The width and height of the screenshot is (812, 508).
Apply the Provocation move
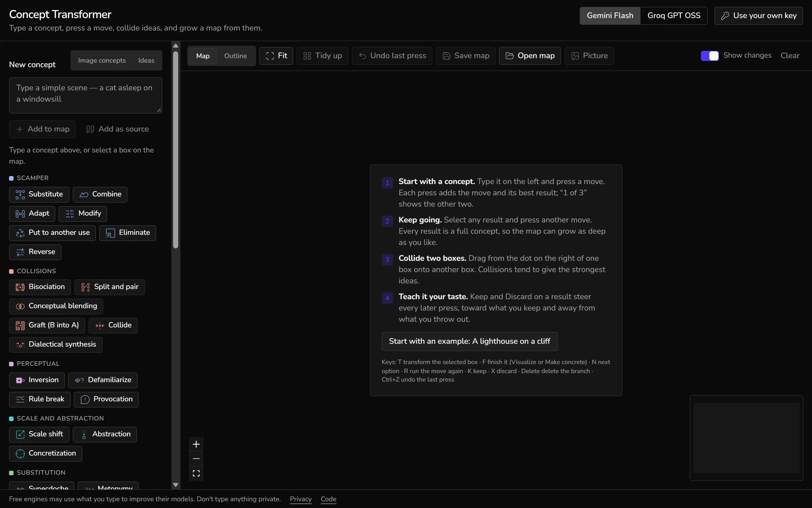(x=106, y=399)
